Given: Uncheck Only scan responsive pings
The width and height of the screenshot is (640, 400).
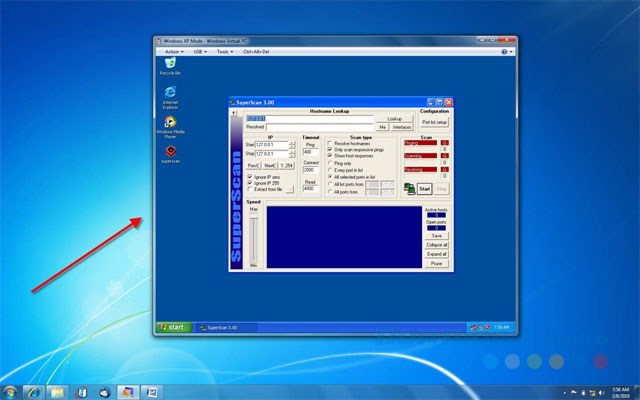Looking at the screenshot, I should click(330, 150).
